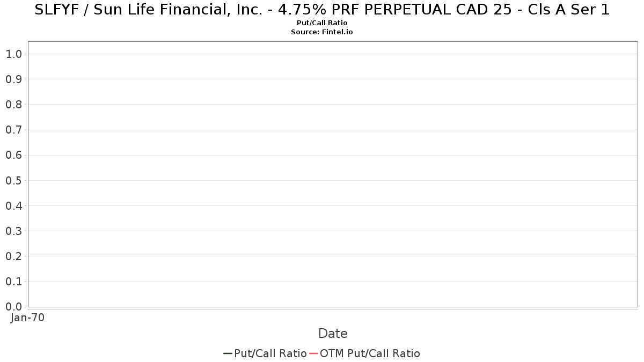Click the Source: Fintel.io caption
This screenshot has height=362, width=644.
click(x=322, y=32)
